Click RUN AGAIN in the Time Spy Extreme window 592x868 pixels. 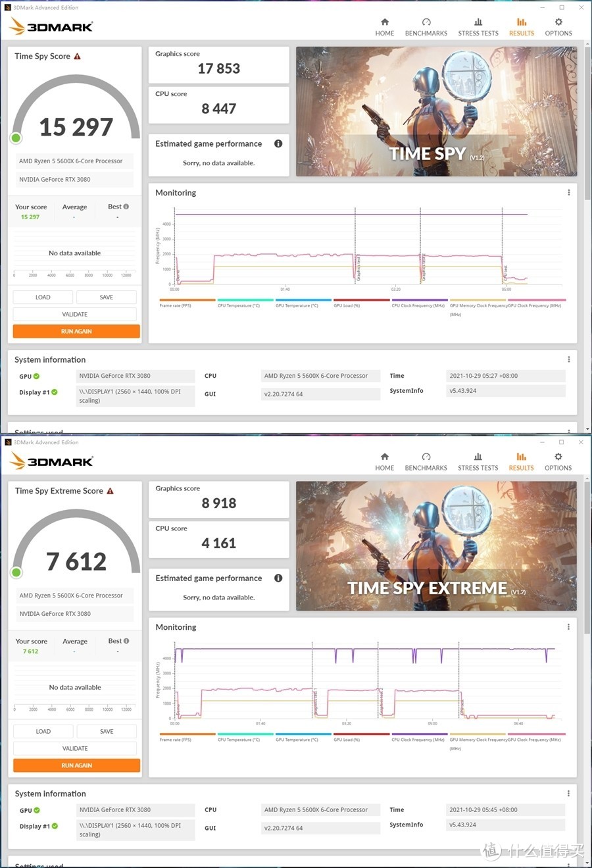[x=77, y=765]
